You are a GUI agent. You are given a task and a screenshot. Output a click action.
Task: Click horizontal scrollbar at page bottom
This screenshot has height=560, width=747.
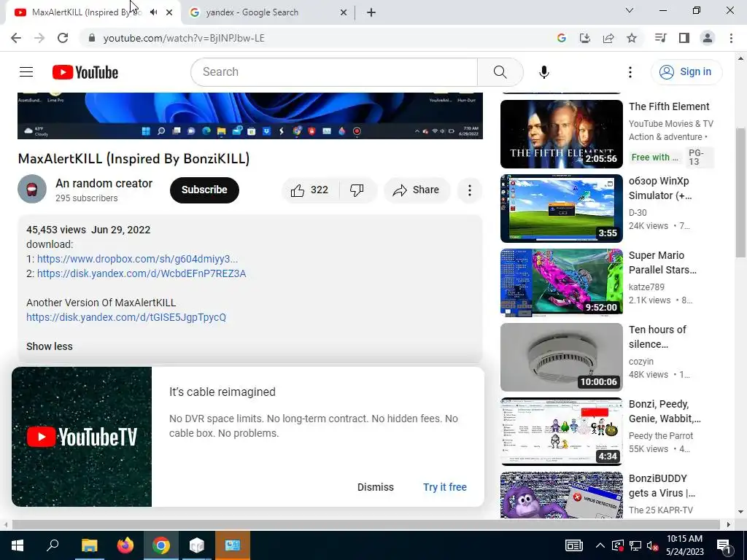coord(366,524)
